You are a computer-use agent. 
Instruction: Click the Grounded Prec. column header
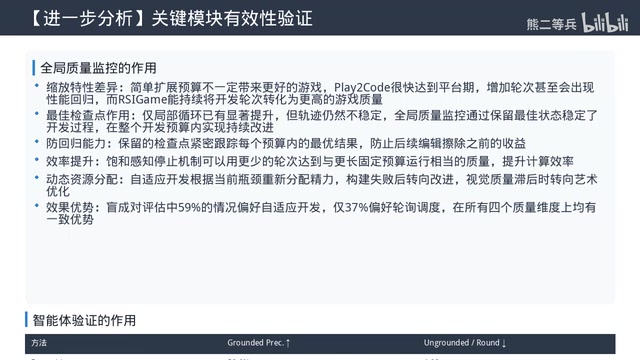click(x=258, y=343)
